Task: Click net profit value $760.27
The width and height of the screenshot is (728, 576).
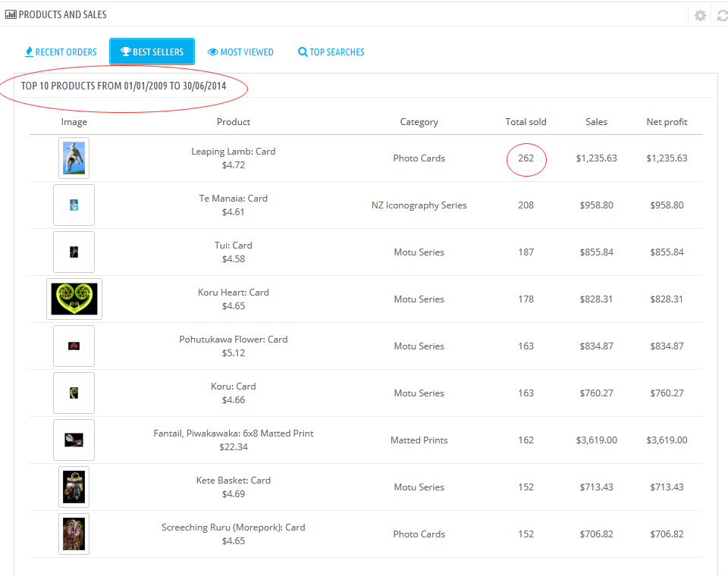Action: coord(667,393)
